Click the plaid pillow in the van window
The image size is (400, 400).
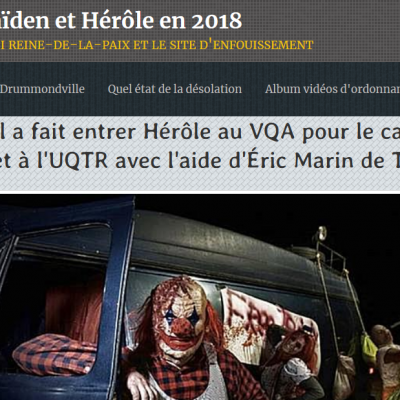(x=55, y=354)
